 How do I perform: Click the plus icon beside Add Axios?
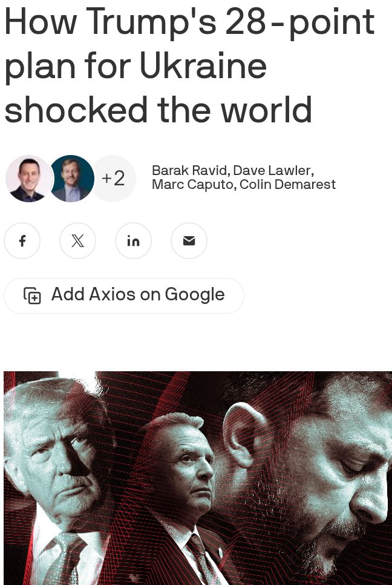tap(33, 296)
